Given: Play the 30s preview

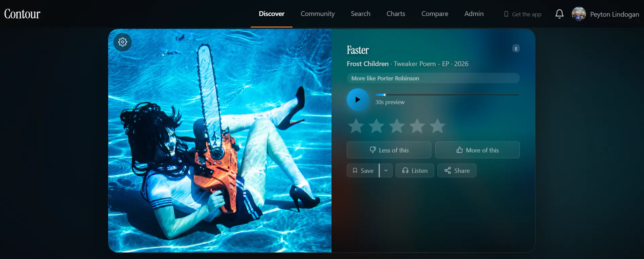Looking at the screenshot, I should [x=358, y=100].
